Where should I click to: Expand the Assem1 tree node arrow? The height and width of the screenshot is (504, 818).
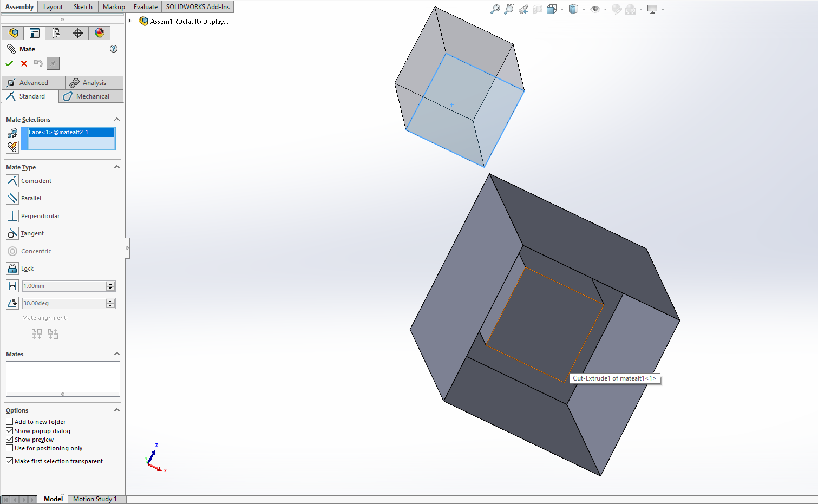[130, 21]
